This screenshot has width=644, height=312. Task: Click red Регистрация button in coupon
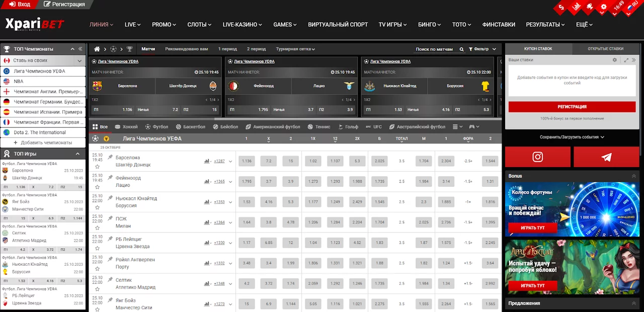[572, 107]
